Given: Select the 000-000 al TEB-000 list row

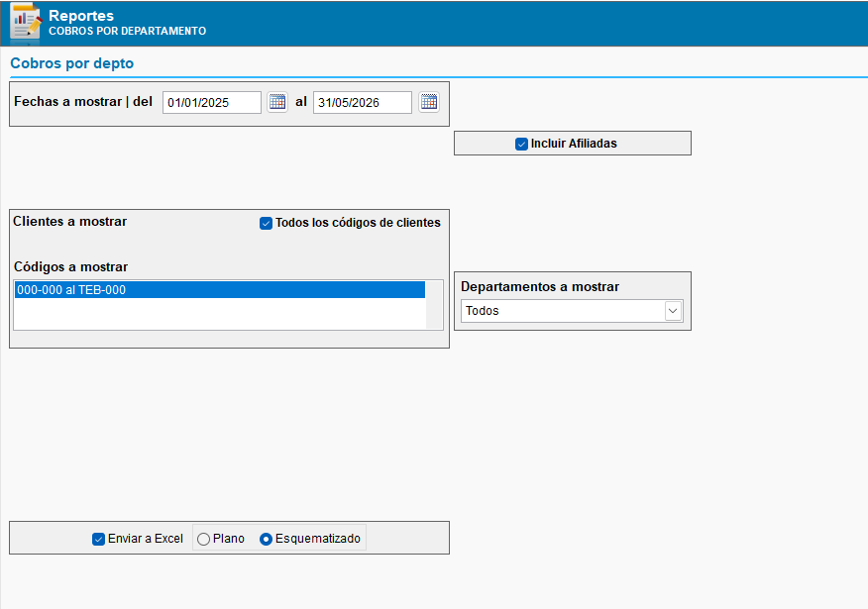Looking at the screenshot, I should tap(220, 290).
